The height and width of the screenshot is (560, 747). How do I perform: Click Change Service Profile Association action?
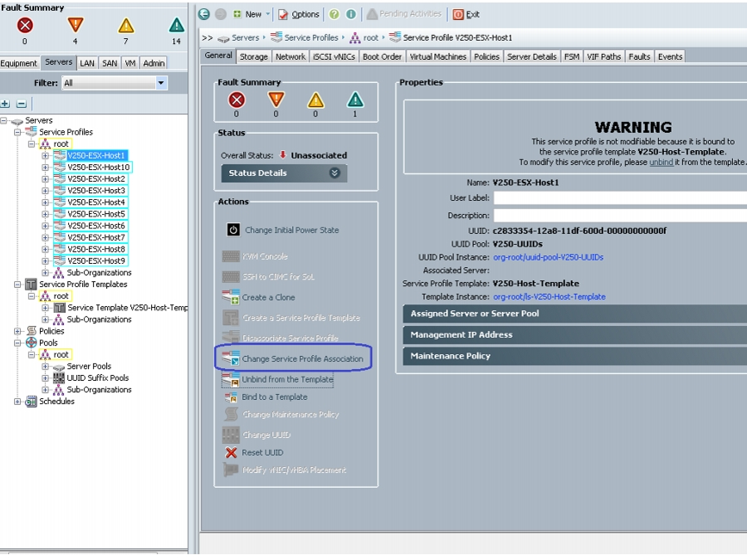[292, 358]
